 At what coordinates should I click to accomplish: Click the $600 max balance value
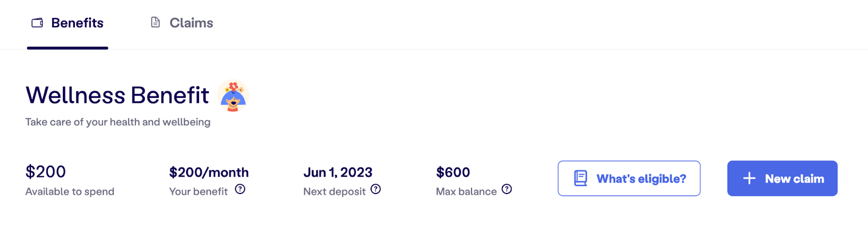(x=453, y=172)
